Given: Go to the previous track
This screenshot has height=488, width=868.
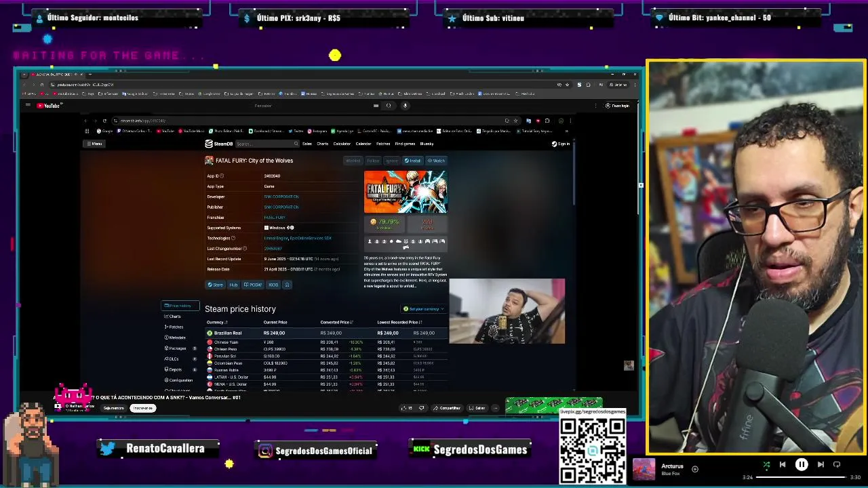Looking at the screenshot, I should [x=783, y=465].
